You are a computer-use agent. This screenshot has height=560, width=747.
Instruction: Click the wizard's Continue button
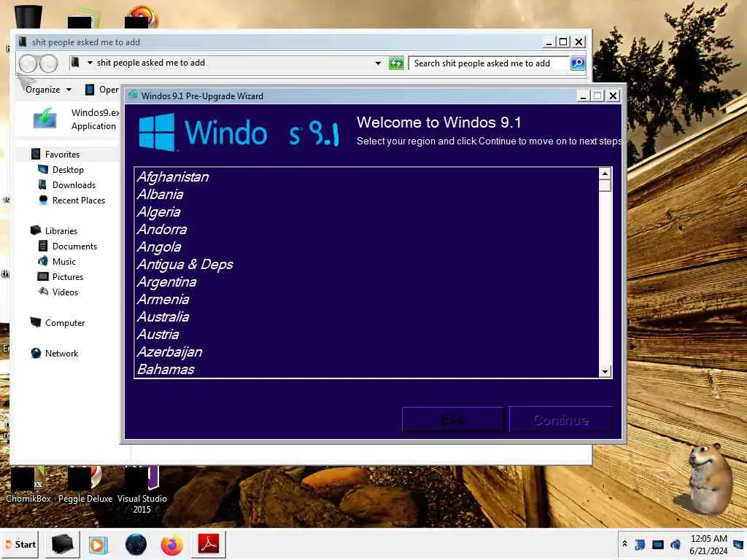pos(561,419)
